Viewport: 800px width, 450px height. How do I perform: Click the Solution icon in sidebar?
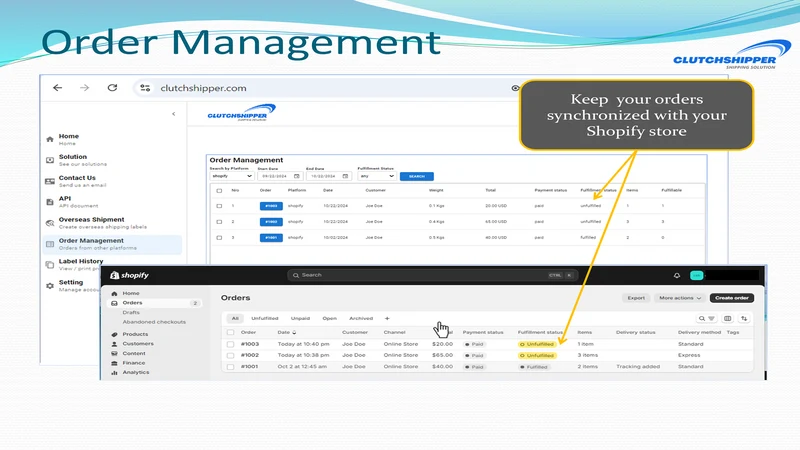[50, 160]
